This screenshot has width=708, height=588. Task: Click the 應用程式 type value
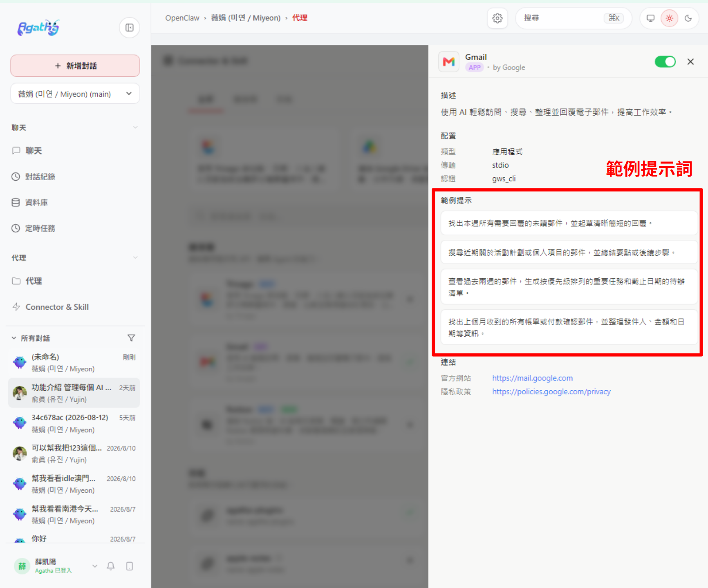tap(507, 152)
